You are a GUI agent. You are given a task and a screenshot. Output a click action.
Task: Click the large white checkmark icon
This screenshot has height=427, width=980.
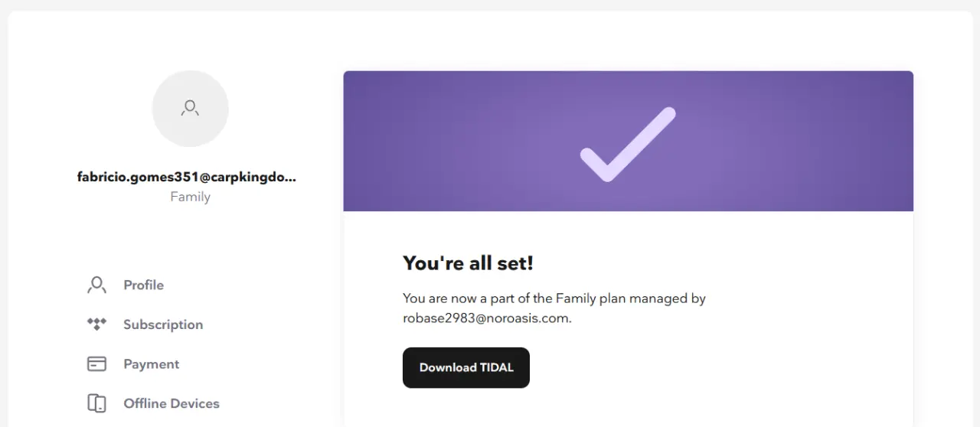tap(628, 144)
